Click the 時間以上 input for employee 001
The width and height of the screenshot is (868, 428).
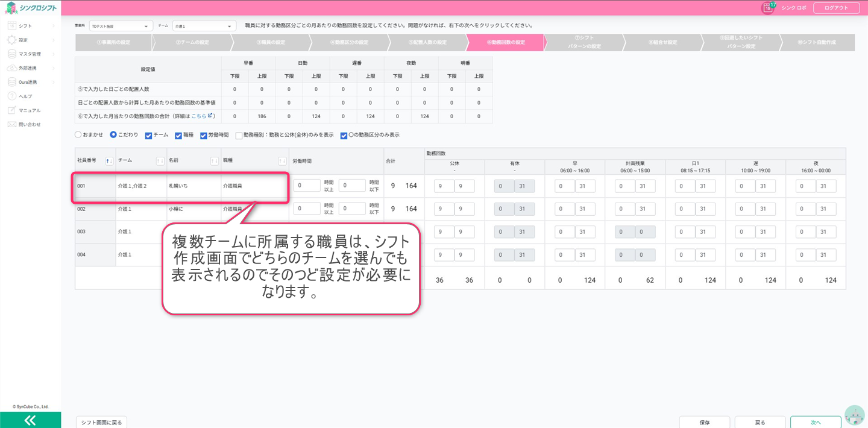coord(307,186)
